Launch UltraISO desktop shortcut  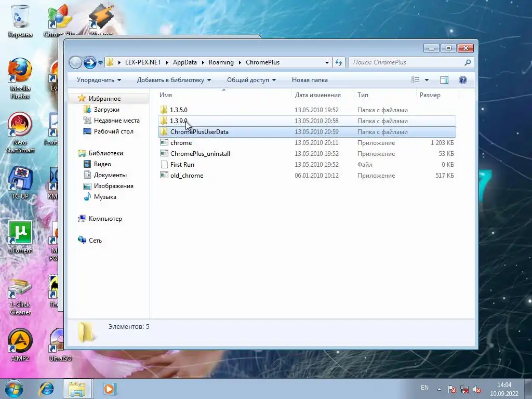(60, 344)
